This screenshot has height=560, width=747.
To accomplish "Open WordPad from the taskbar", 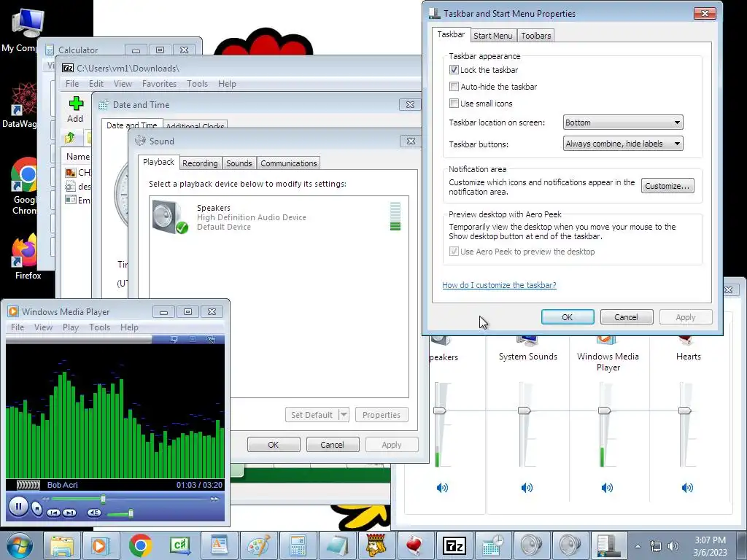I will [219, 545].
